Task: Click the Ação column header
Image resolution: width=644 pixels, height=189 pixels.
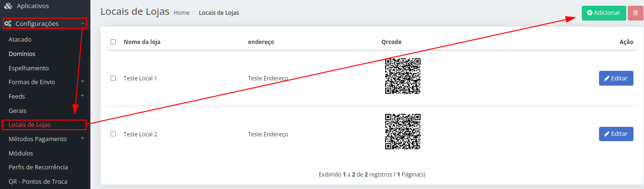Action: 626,42
